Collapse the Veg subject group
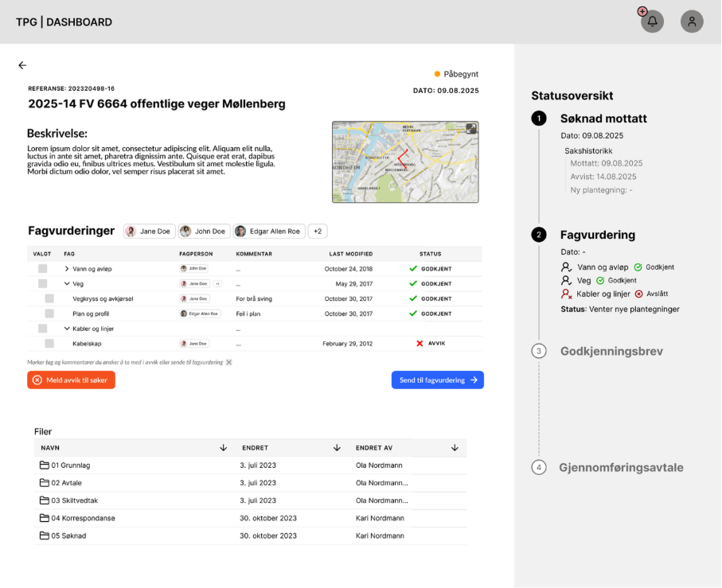This screenshot has height=588, width=722. point(67,283)
